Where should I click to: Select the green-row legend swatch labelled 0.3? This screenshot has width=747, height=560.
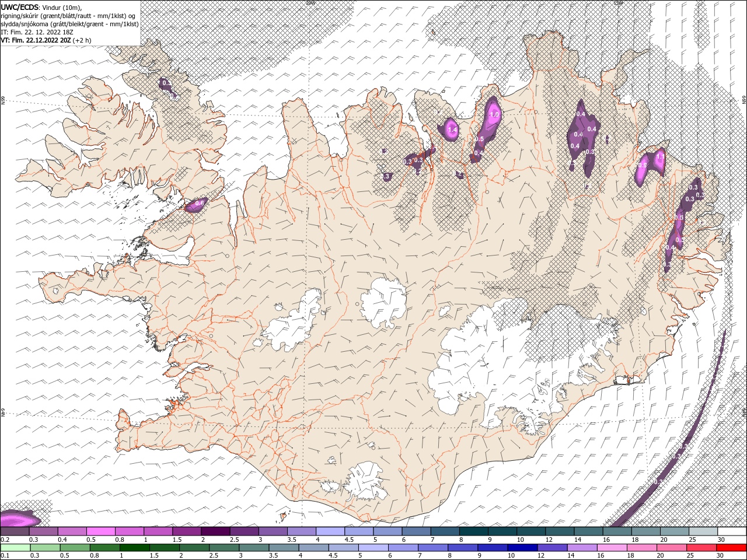click(46, 548)
